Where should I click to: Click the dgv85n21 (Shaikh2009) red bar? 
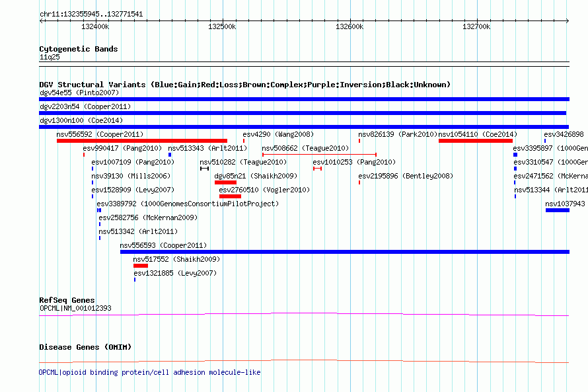[x=225, y=182]
